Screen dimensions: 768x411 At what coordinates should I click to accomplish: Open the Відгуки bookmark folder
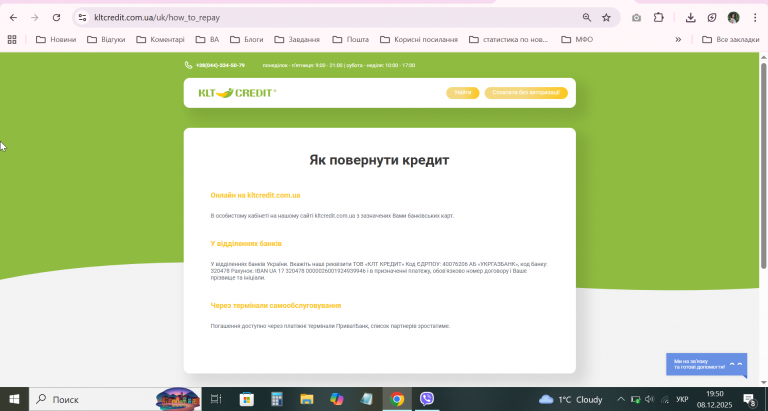point(106,40)
